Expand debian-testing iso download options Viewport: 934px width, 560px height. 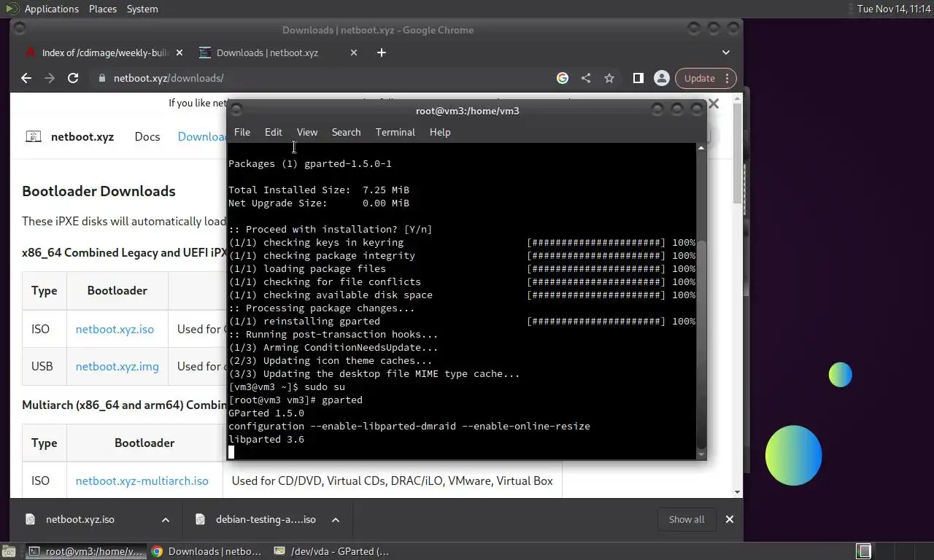[336, 519]
